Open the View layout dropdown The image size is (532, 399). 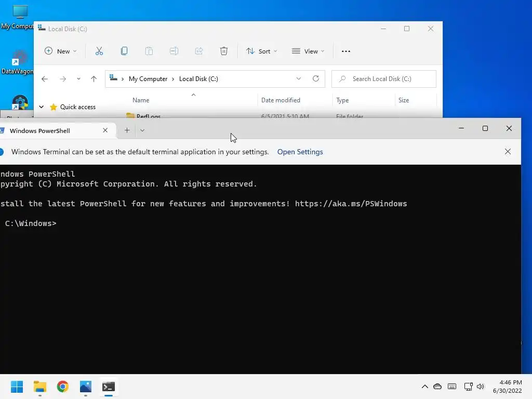coord(308,51)
